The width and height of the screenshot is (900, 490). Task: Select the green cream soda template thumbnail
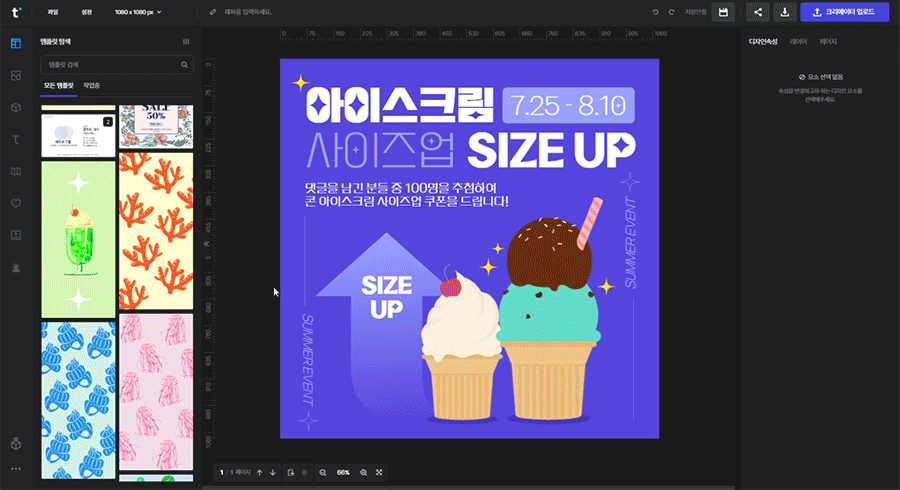point(78,238)
